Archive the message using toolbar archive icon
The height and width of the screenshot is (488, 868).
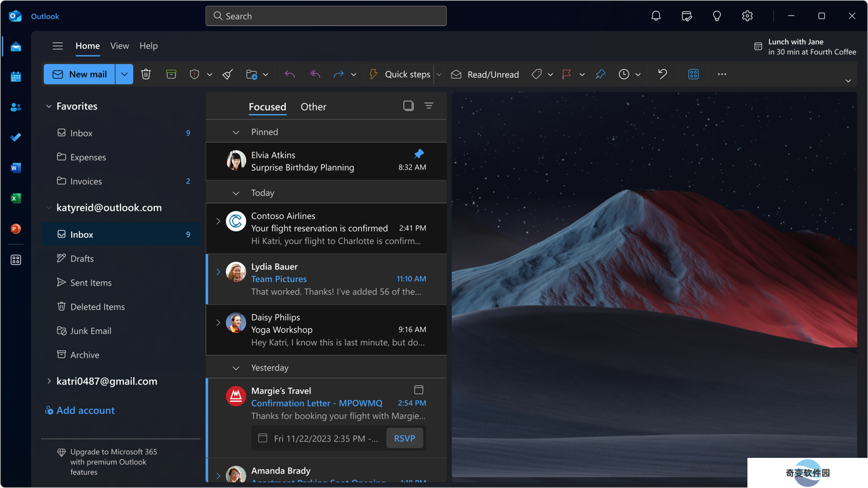click(171, 74)
